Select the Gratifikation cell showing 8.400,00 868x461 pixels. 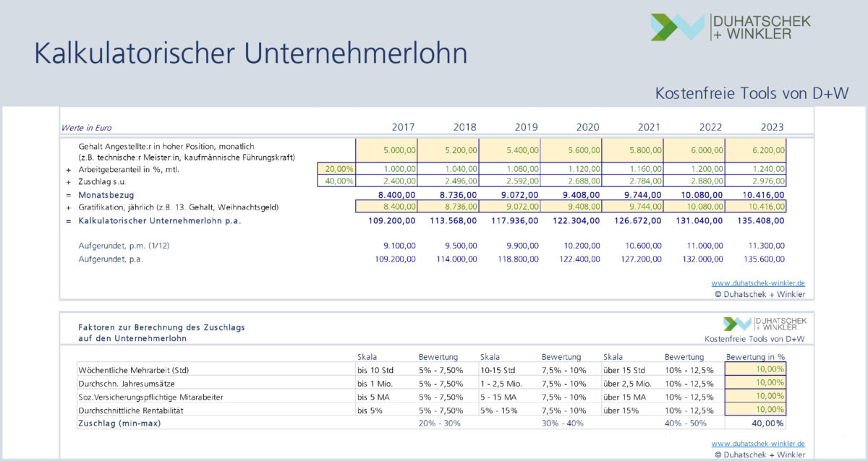pyautogui.click(x=386, y=207)
